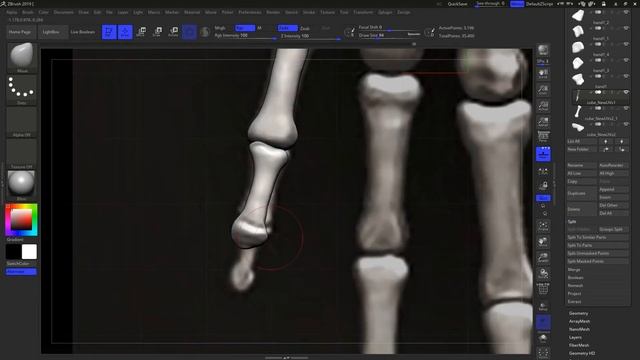Click the Xpose icon
This screenshot has height=360, width=640.
(x=543, y=353)
